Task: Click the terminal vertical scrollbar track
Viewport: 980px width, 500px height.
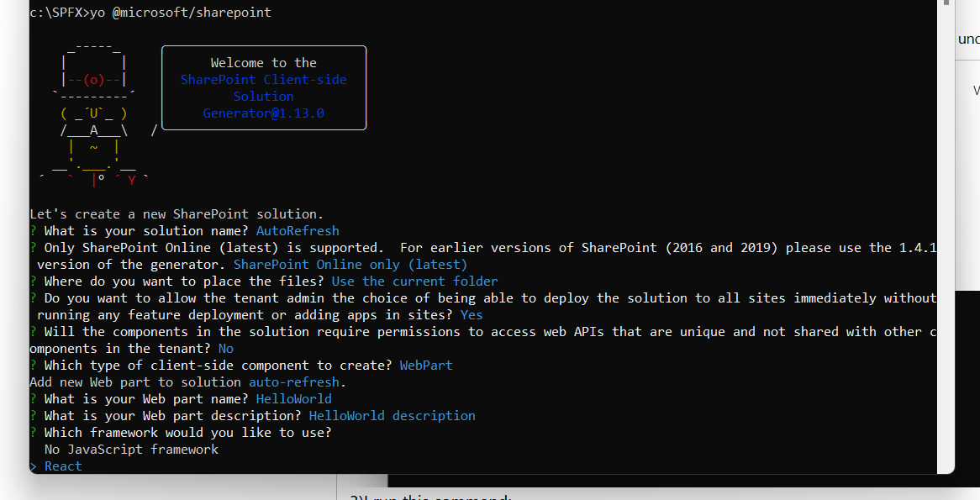Action: click(x=946, y=238)
